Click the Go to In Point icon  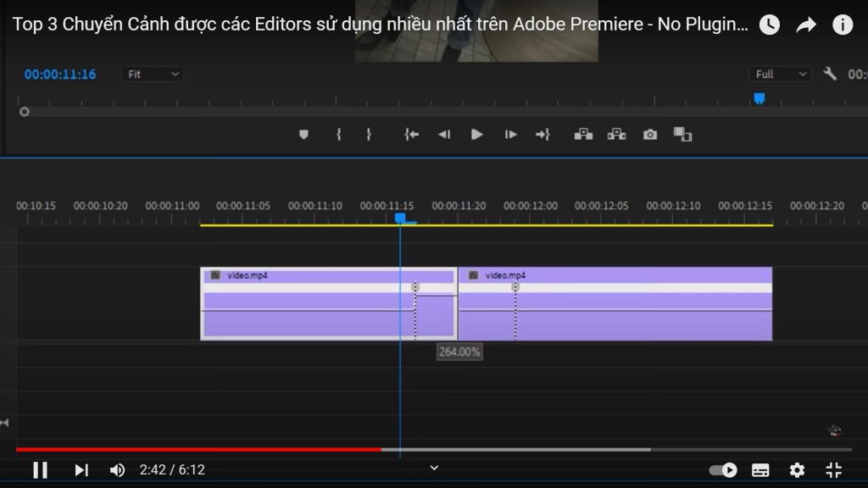point(410,134)
